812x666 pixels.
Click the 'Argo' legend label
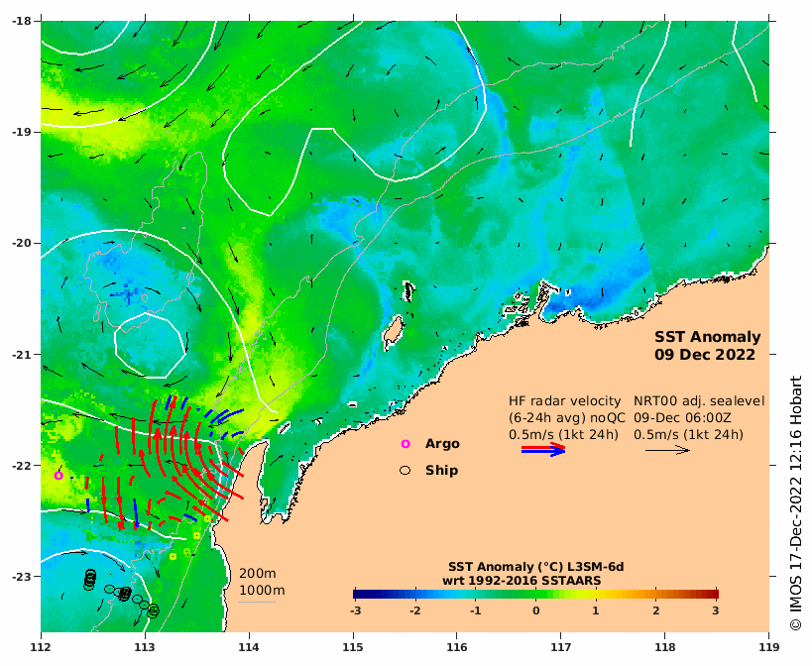click(442, 444)
